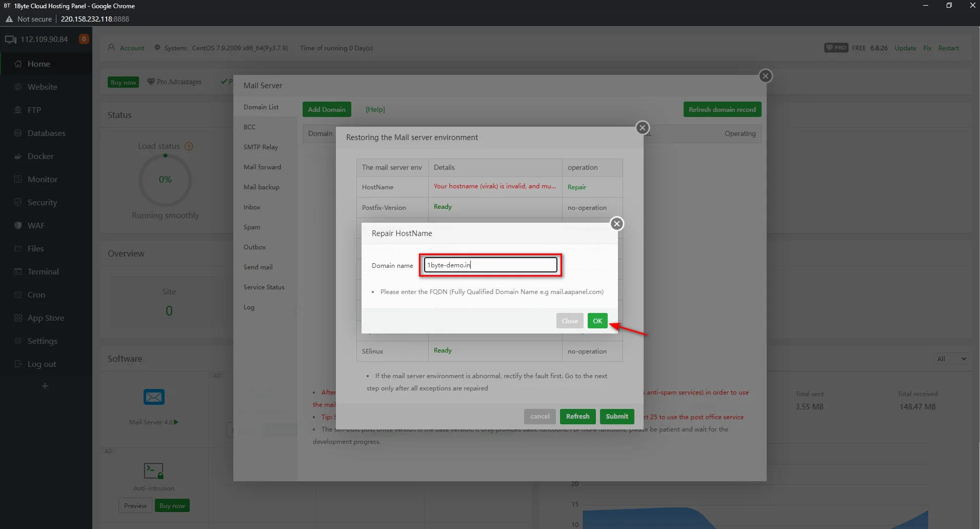Viewport: 980px width, 529px height.
Task: Click Databases icon in sidebar
Action: coord(18,133)
